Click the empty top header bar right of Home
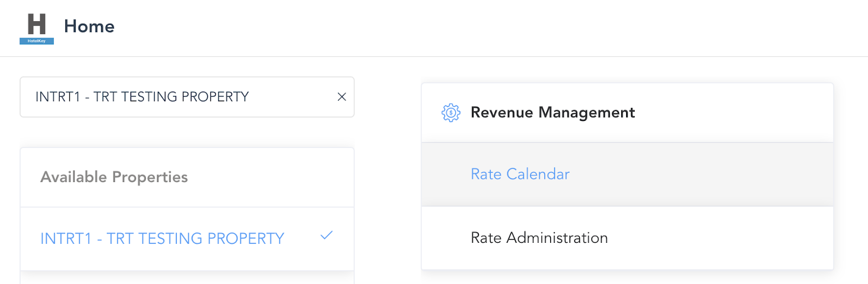Viewport: 868px width, 284px height. click(x=488, y=27)
